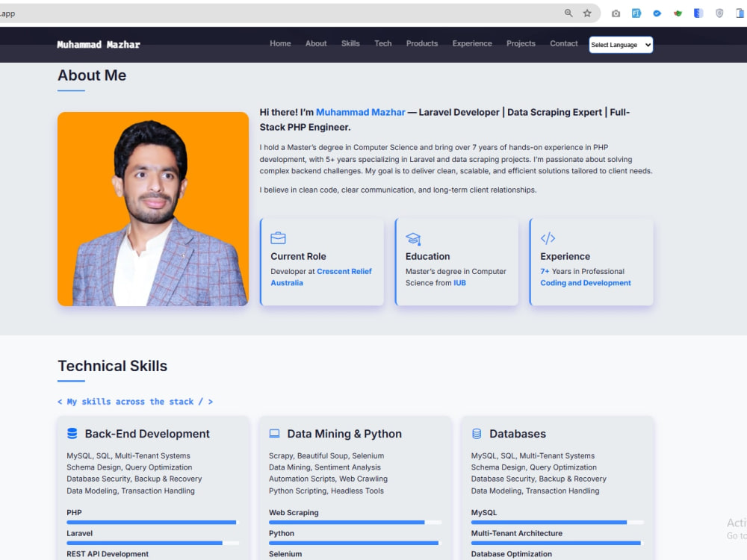Image resolution: width=747 pixels, height=560 pixels.
Task: Click the Back-End Development card title
Action: [x=147, y=434]
